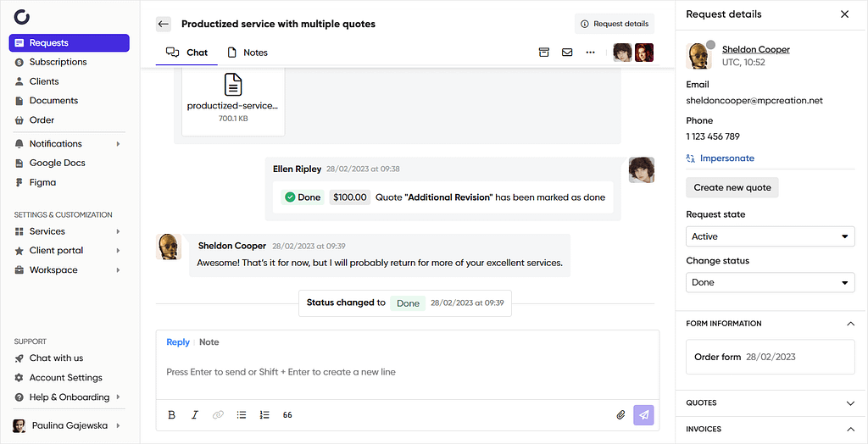Viewport: 868px width, 444px height.
Task: Switch to the Chat tab
Action: point(187,53)
